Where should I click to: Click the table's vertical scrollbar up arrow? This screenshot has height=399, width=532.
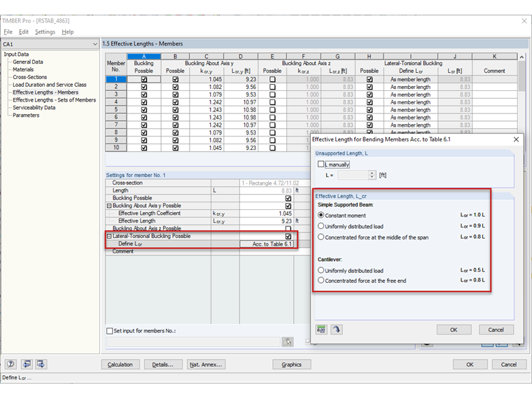coord(521,57)
